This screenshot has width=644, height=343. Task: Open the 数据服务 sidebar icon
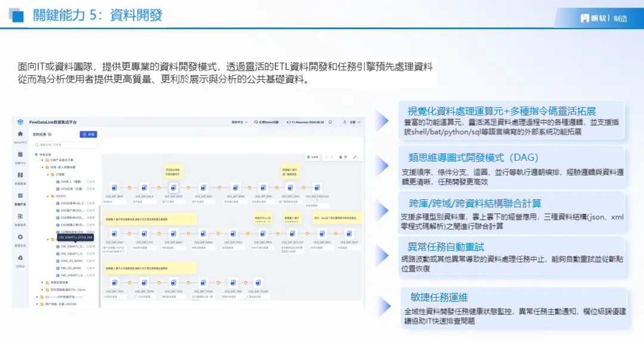(20, 216)
